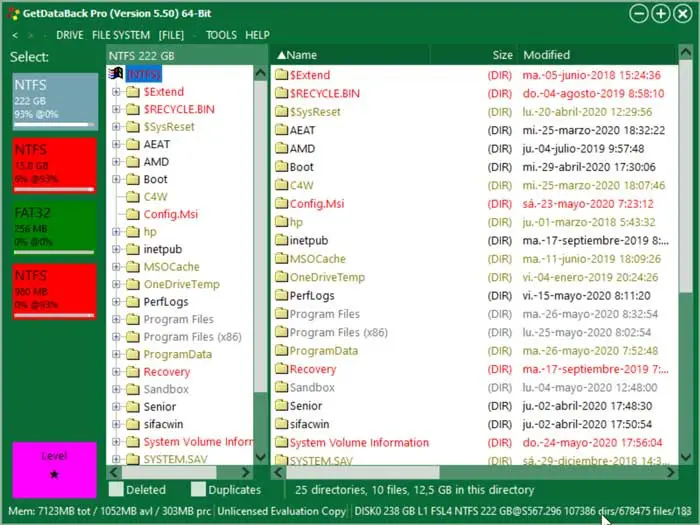
Task: Select the red NTFS 980 MB tile
Action: [x=54, y=291]
